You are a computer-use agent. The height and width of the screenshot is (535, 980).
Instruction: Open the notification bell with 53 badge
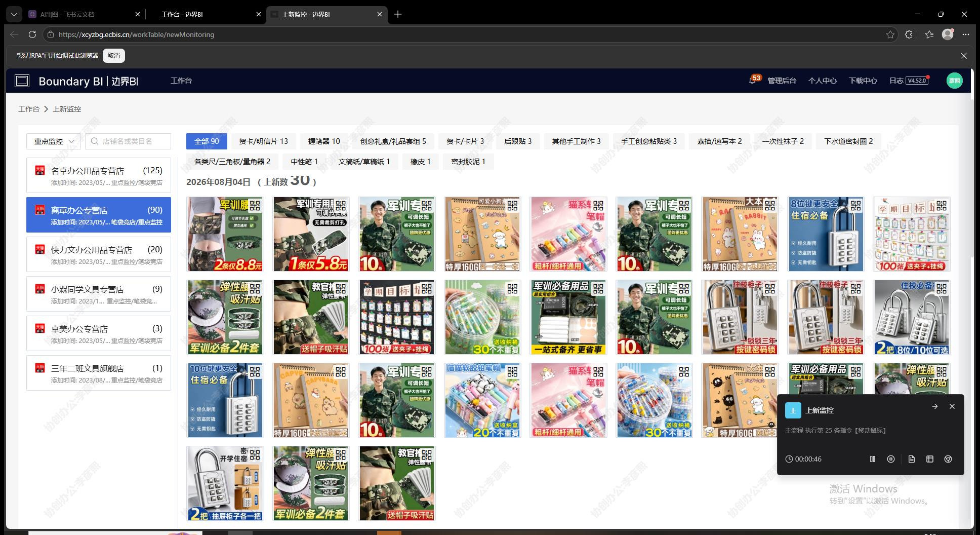click(x=753, y=81)
